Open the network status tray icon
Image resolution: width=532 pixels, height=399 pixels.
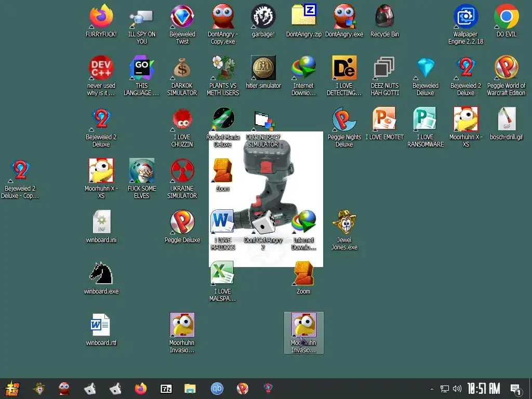[445, 389]
